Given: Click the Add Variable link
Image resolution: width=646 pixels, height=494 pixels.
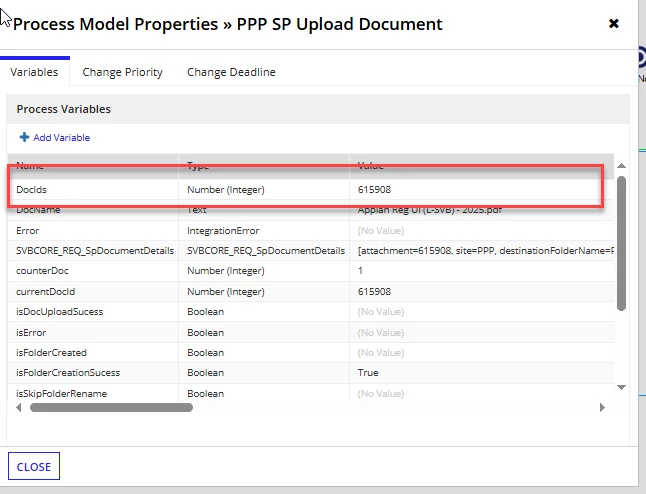Looking at the screenshot, I should tap(61, 138).
